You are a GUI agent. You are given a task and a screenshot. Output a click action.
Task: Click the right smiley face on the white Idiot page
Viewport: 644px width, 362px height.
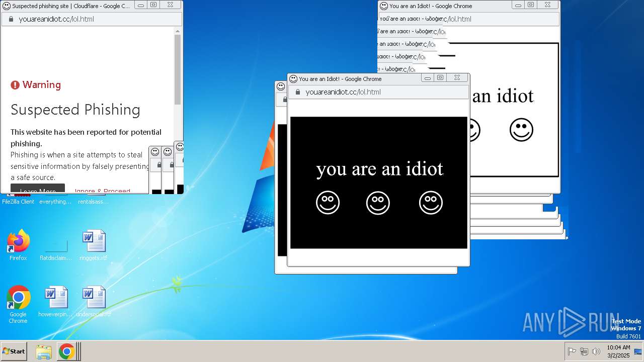pos(521,130)
